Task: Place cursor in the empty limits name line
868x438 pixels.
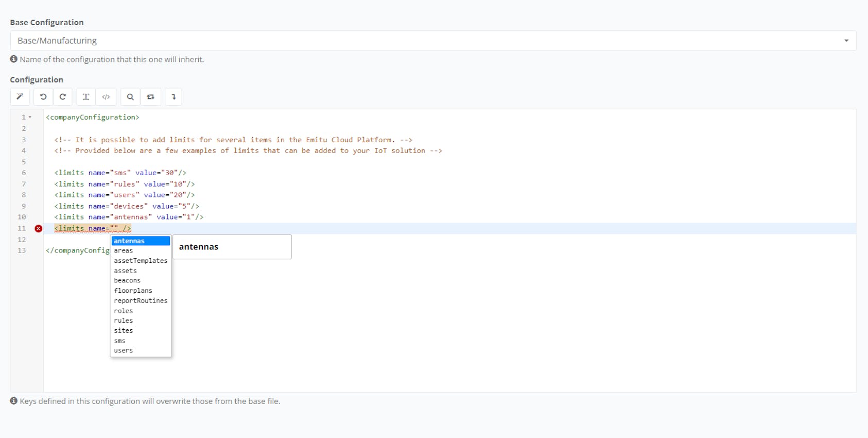Action: (x=93, y=228)
